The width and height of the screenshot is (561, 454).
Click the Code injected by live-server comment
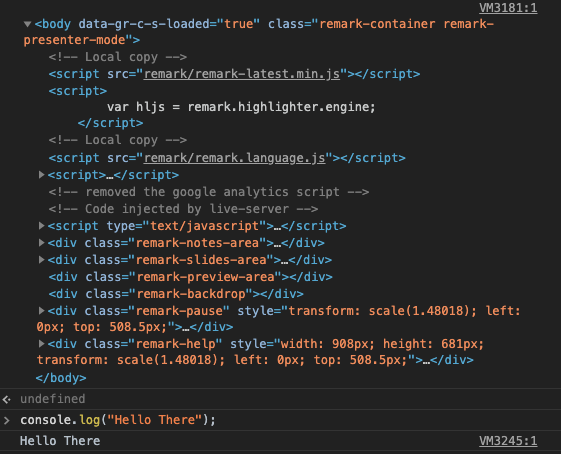pos(184,209)
